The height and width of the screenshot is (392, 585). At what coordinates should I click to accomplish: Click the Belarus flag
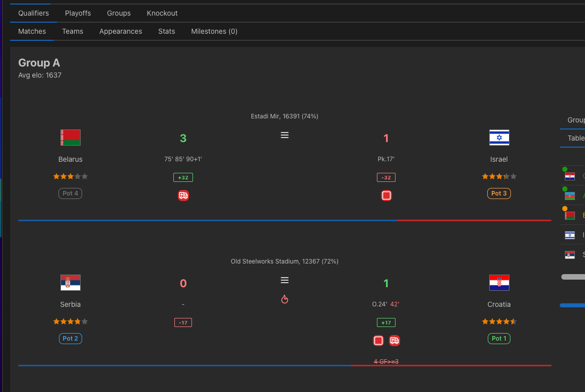[x=71, y=138]
